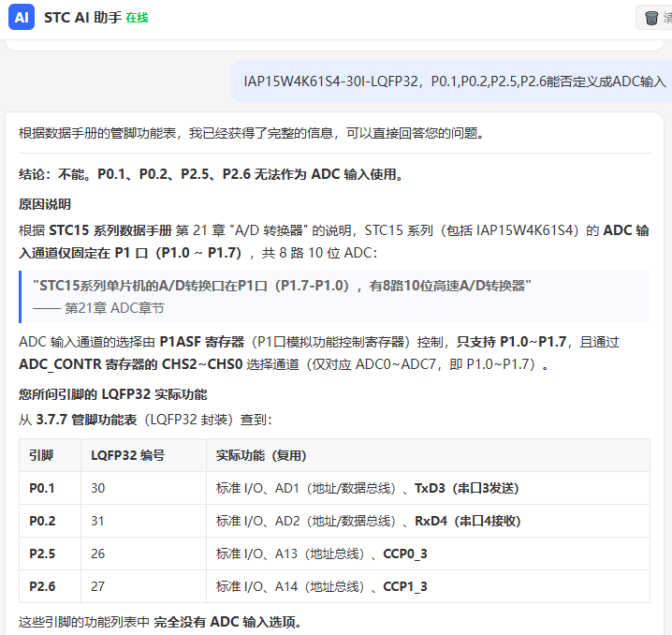
Task: Click the heading 您所问引脚的 LQFP32 实际功能
Action: tap(112, 394)
